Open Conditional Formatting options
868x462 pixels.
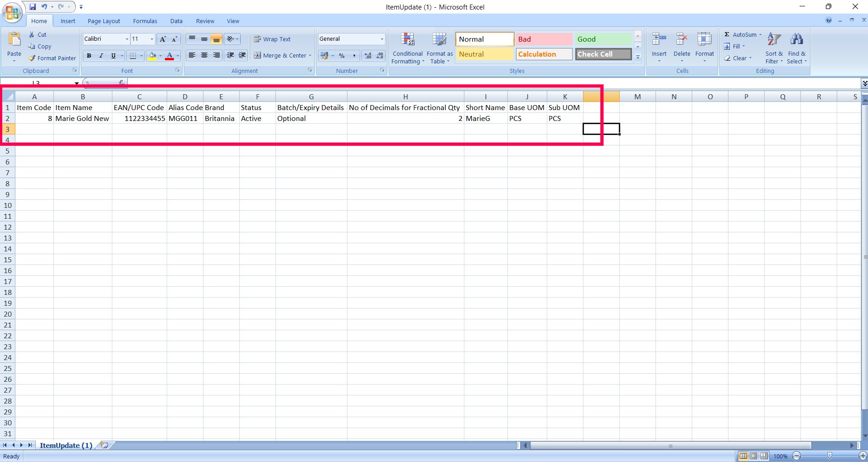point(408,48)
